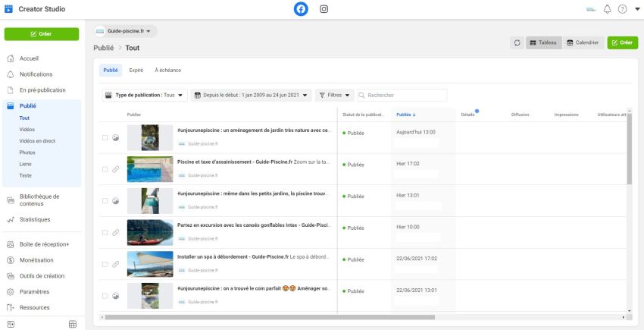Screen dimensions: 644x330
Task: Tick checkbox for Piscine et taxe d'assainissement post
Action: (105, 169)
